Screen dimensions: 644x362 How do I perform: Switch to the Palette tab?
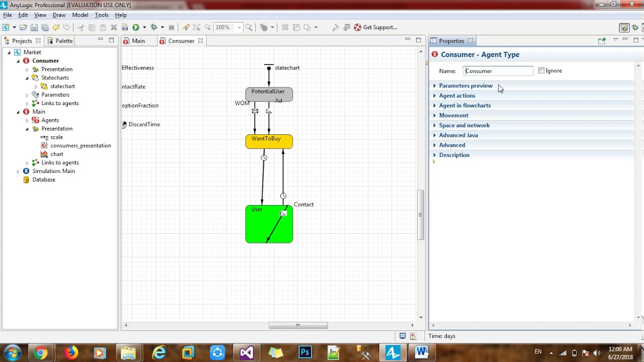click(60, 41)
